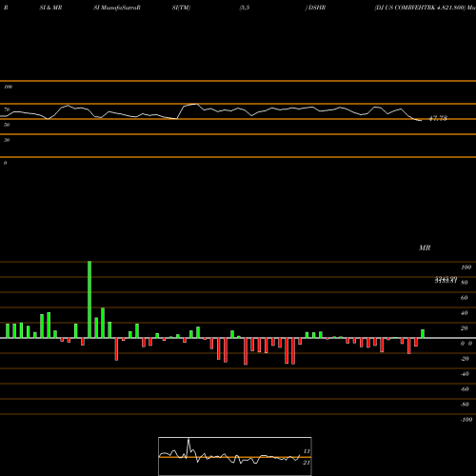Image resolution: width=476 pixels, height=476 pixels.
Task: Click the -20 label on MR axis
Action: (465, 359)
